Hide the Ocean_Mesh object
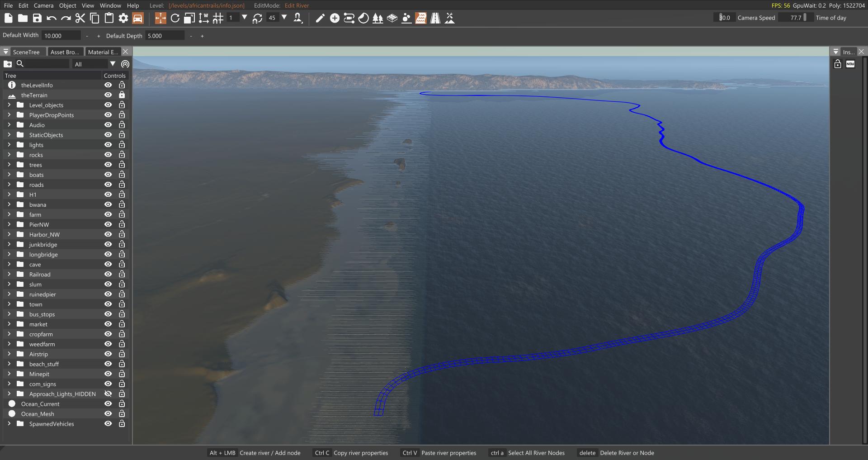The width and height of the screenshot is (868, 460). click(x=108, y=413)
